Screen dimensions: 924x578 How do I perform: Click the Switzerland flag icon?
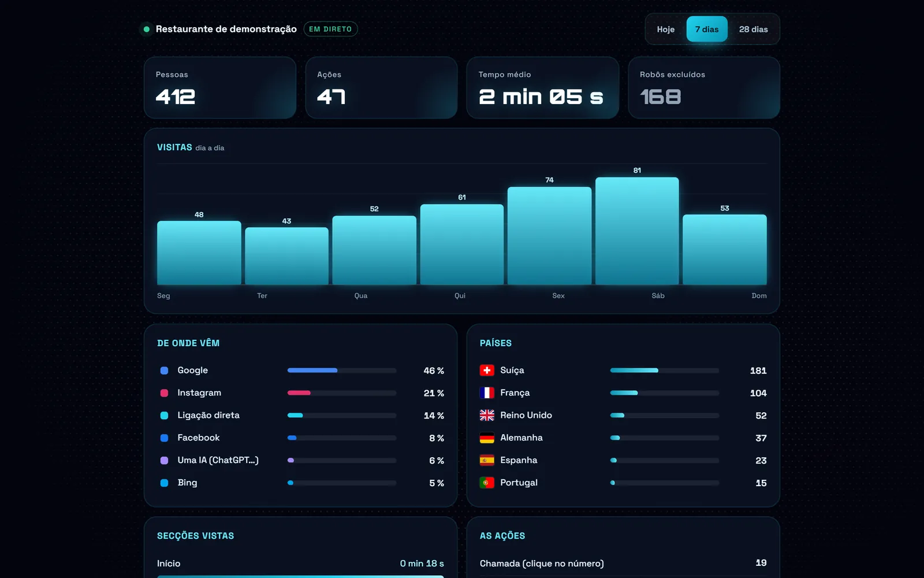(487, 370)
